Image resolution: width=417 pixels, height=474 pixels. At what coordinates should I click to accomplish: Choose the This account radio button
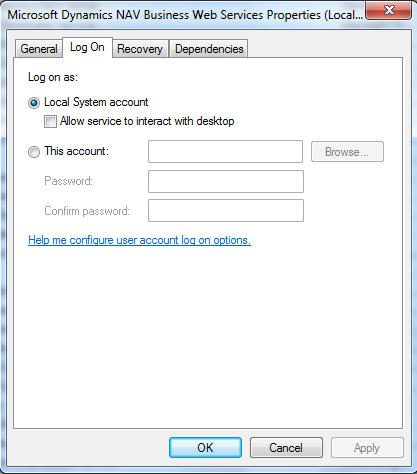coord(34,152)
